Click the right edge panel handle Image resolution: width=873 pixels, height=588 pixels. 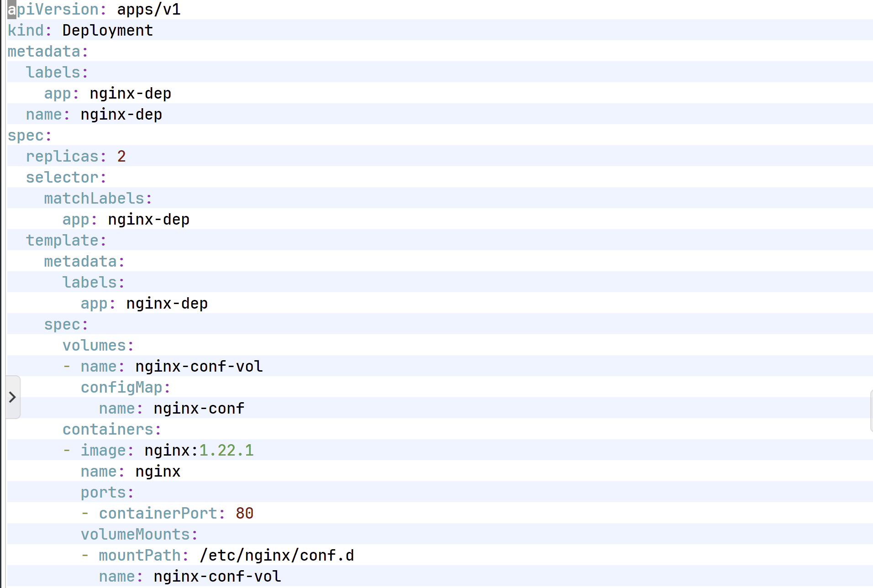click(x=871, y=410)
